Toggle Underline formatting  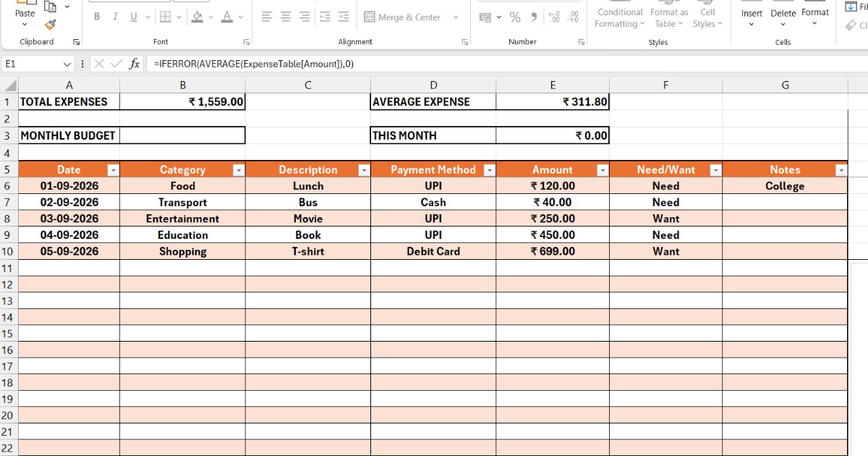(x=134, y=17)
